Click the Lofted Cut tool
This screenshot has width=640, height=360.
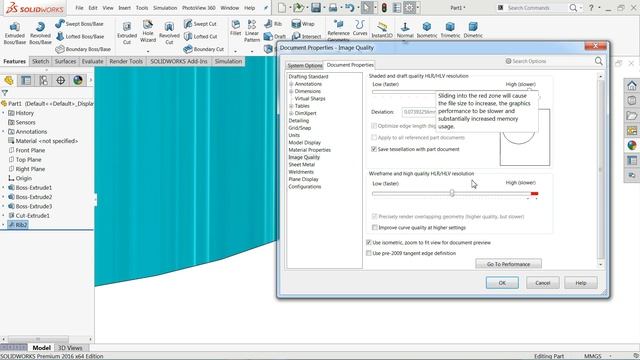point(200,36)
